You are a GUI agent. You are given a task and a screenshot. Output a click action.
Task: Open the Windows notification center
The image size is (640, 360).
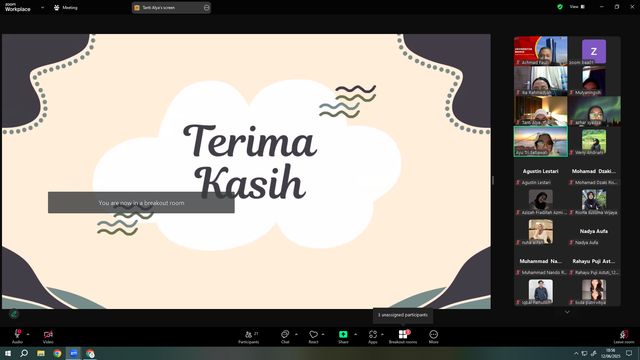(x=629, y=353)
